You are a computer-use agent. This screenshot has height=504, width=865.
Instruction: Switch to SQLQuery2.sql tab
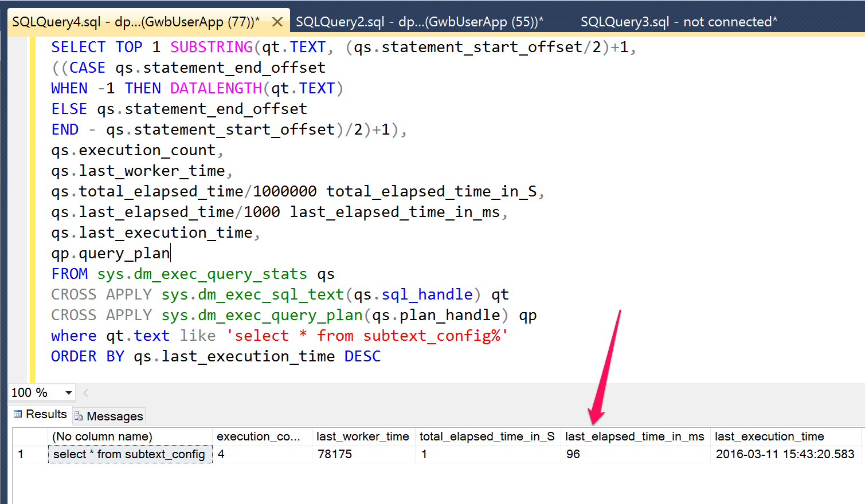tap(419, 22)
